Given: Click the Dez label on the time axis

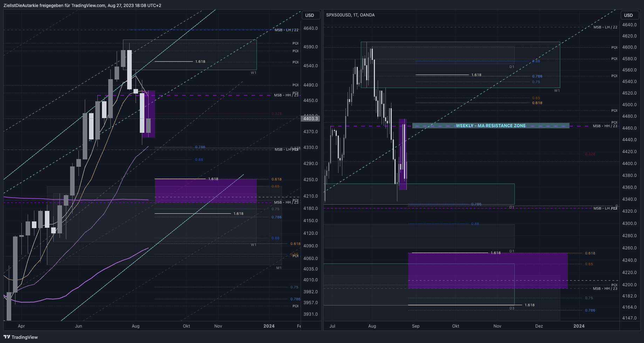Looking at the screenshot, I should [539, 326].
